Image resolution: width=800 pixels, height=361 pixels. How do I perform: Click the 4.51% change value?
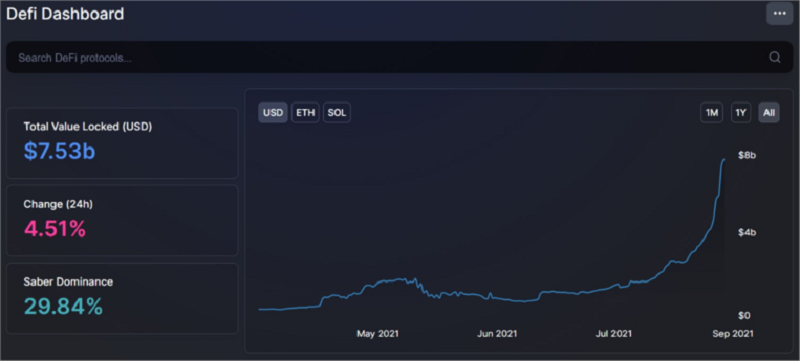[55, 228]
